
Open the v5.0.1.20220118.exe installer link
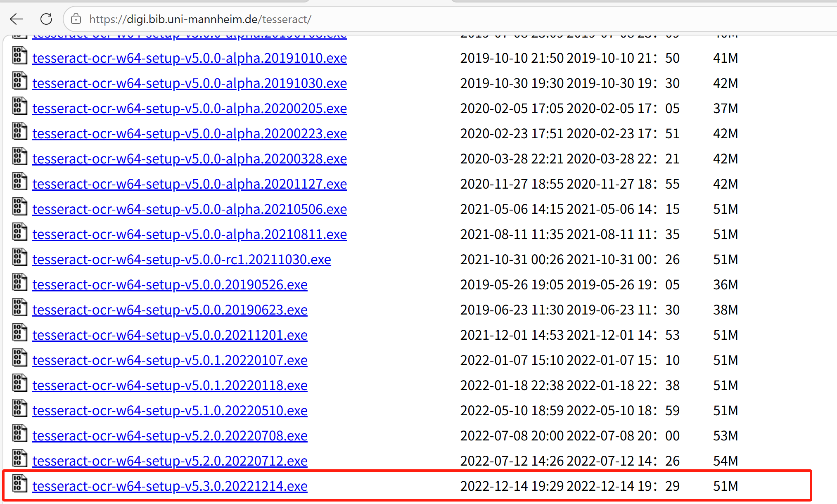point(170,386)
